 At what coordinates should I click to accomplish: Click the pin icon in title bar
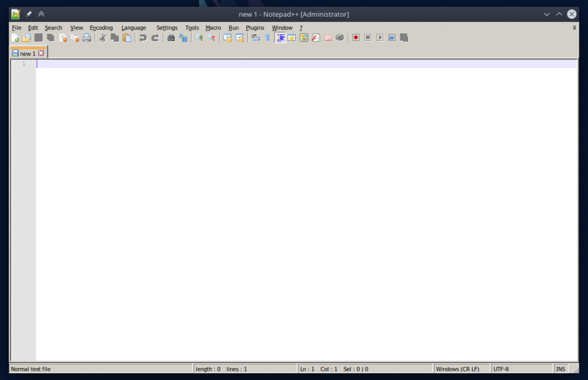click(29, 14)
